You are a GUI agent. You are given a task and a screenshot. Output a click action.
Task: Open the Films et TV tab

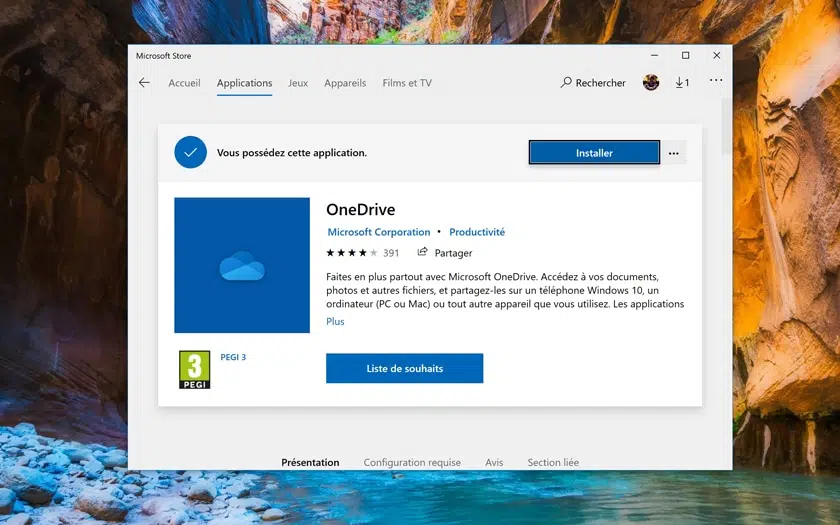click(x=407, y=83)
